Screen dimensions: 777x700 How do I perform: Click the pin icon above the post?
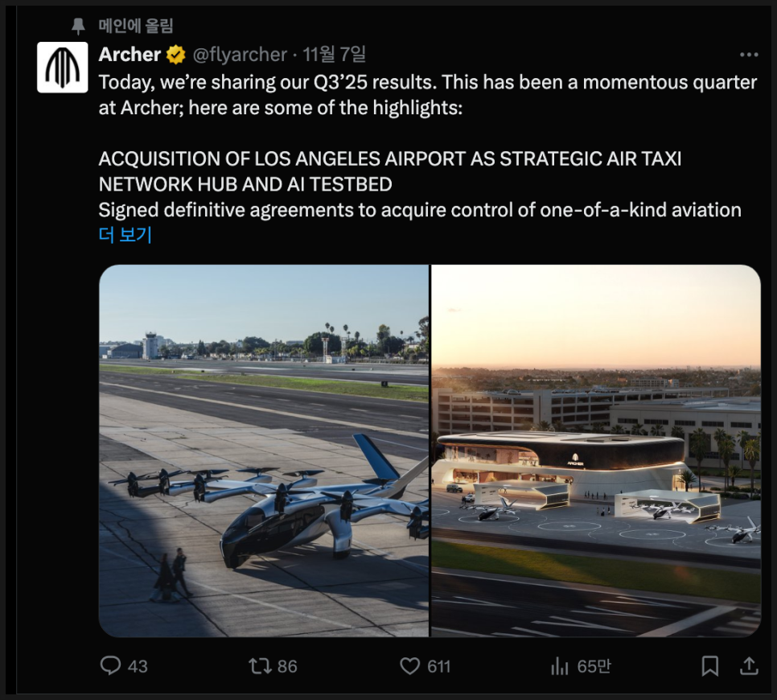point(78,27)
